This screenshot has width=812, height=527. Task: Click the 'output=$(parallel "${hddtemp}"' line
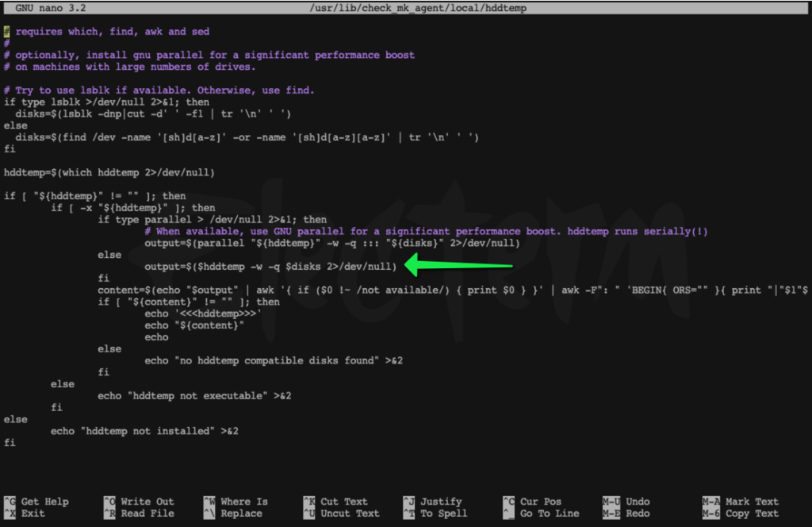[x=332, y=243]
